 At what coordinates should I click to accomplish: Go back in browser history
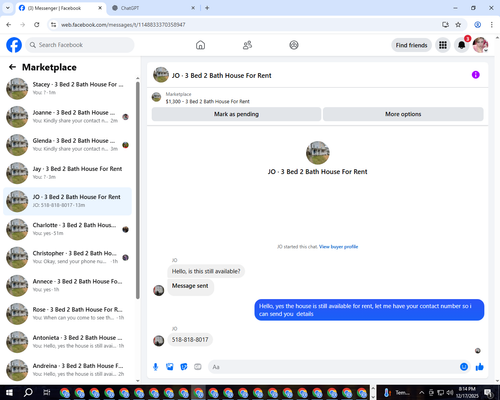click(x=9, y=25)
